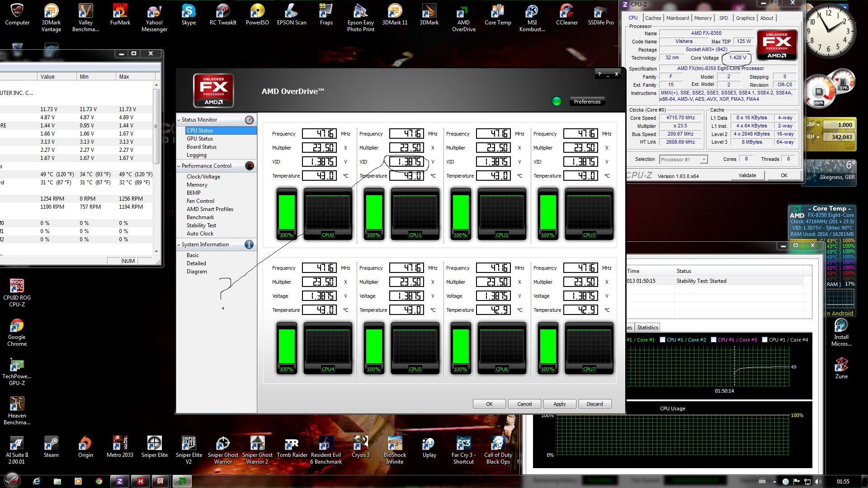Click the vertical scrollbar thumb in sensor window

(156, 127)
